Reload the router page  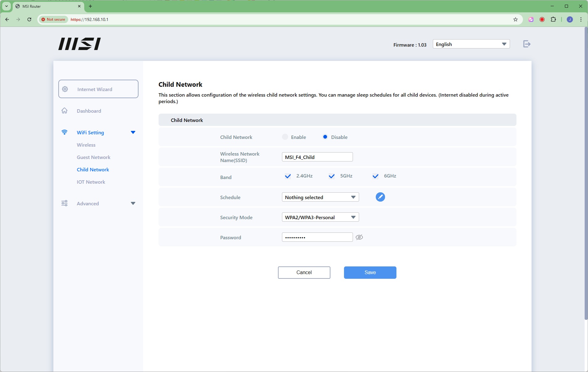[x=29, y=19]
